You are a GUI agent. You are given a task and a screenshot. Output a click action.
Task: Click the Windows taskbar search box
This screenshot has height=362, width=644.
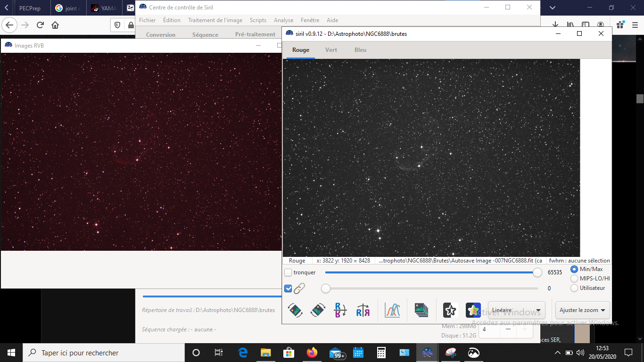104,353
